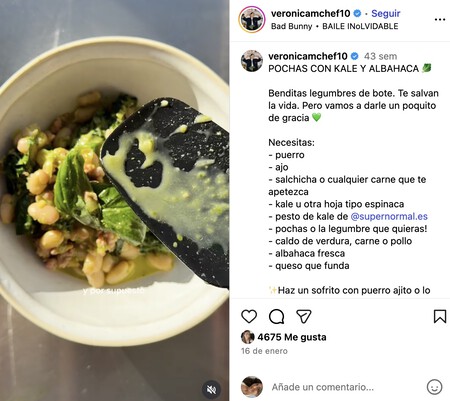Open the 16 de enero post date
The width and height of the screenshot is (450, 401).
264,351
